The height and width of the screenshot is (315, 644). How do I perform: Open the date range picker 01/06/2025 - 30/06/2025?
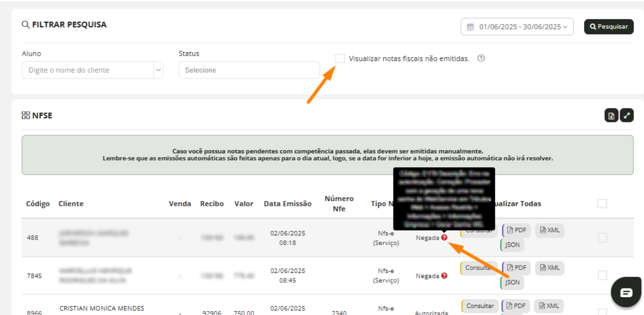tap(517, 27)
